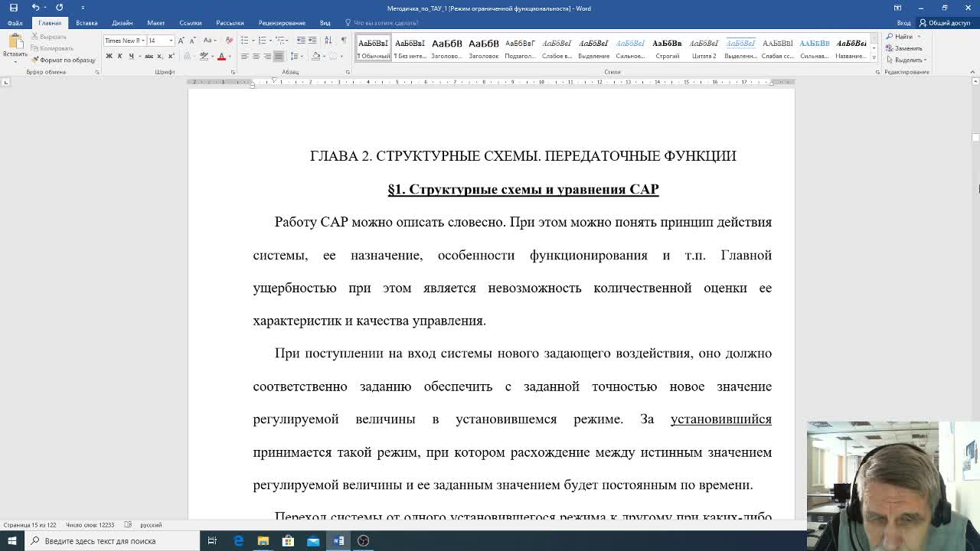Clear all formatting with the eraser icon
980x551 pixels.
coord(229,41)
